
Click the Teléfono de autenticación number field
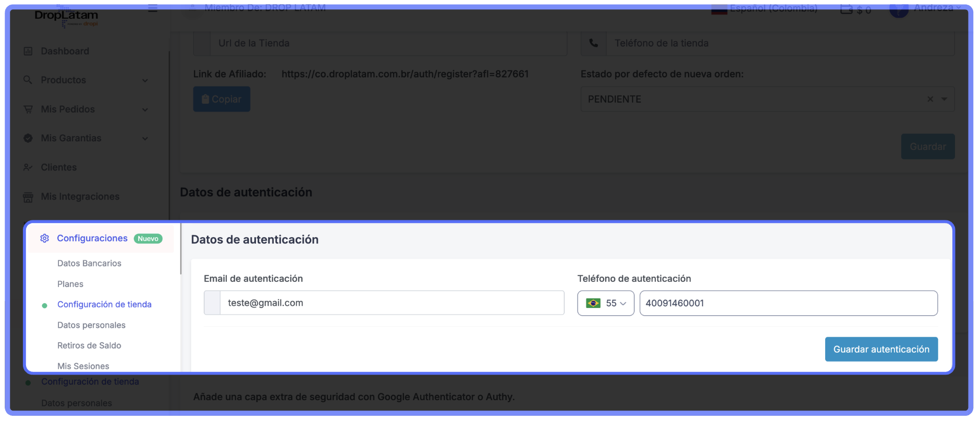pos(788,303)
